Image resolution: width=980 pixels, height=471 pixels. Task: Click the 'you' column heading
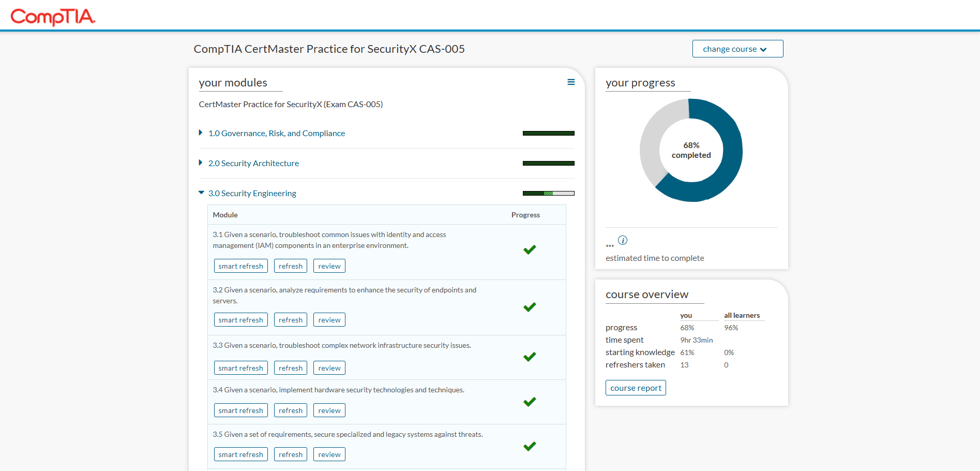click(686, 315)
